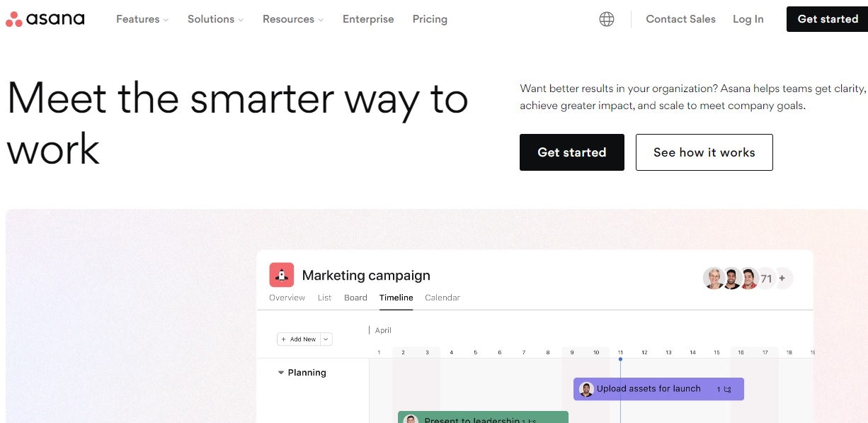This screenshot has height=423, width=868.
Task: Click the subtask icon on Upload assets task
Action: (x=728, y=389)
